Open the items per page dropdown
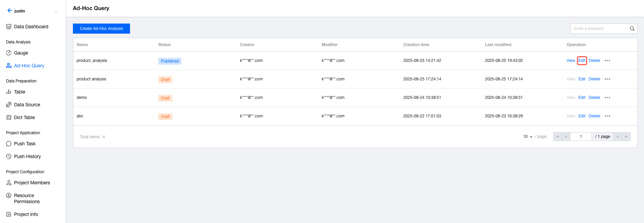This screenshot has height=223, width=644. (x=527, y=137)
